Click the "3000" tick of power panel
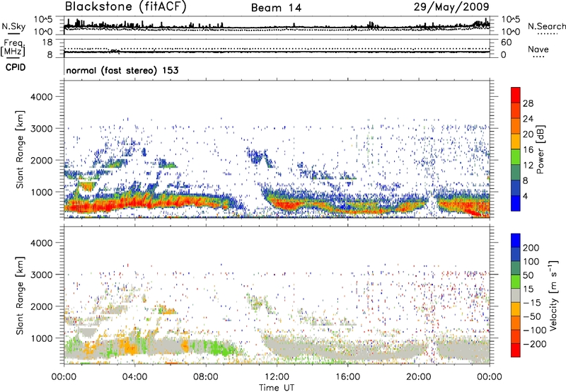This screenshot has width=566, height=392. click(41, 129)
